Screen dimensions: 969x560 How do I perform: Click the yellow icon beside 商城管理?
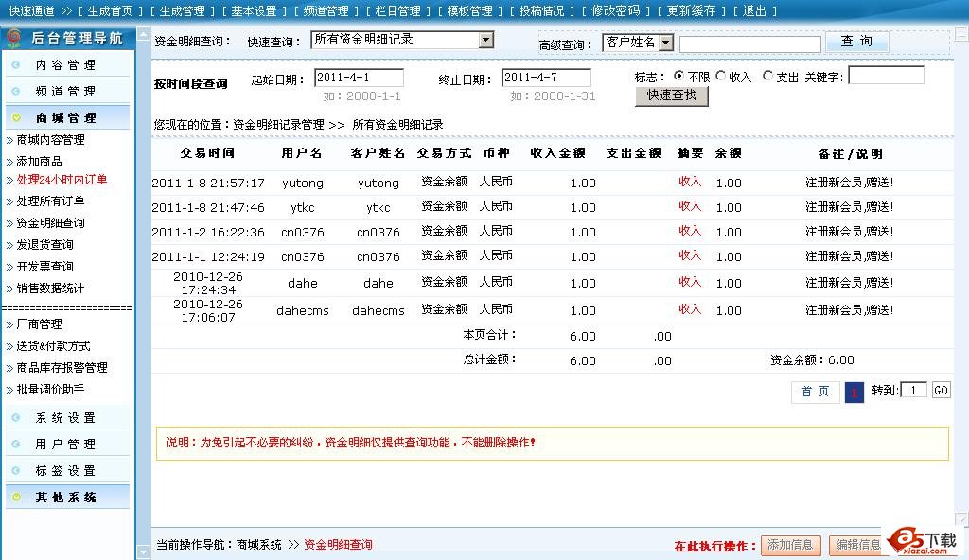(x=16, y=118)
